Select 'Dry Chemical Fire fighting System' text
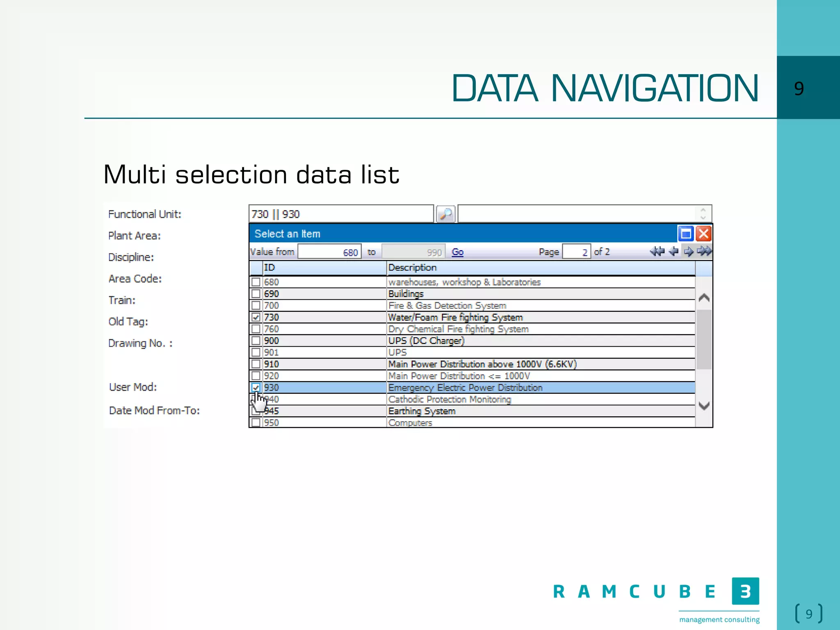 (x=458, y=329)
